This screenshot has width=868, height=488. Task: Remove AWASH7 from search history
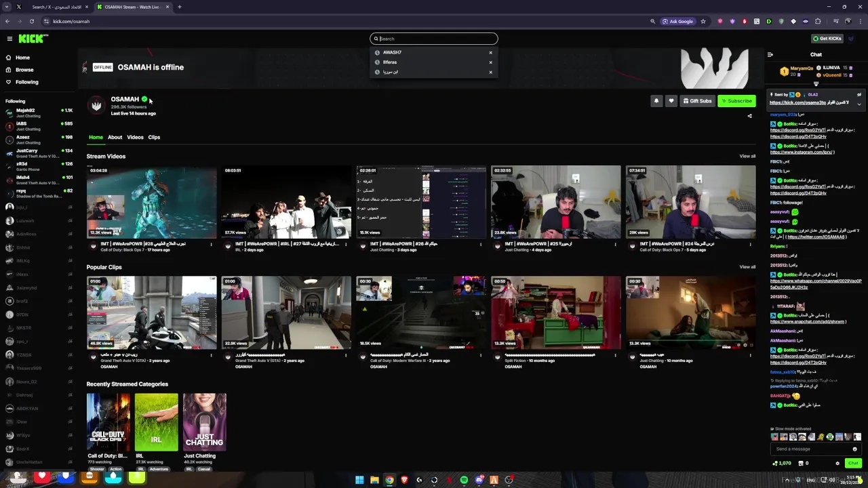(490, 52)
